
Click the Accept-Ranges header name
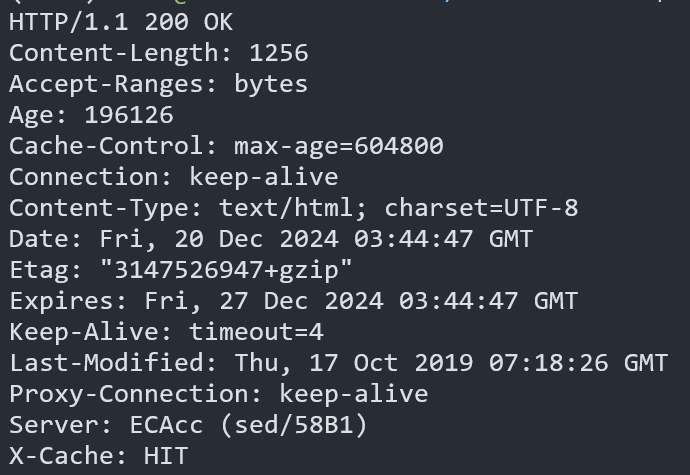click(112, 84)
